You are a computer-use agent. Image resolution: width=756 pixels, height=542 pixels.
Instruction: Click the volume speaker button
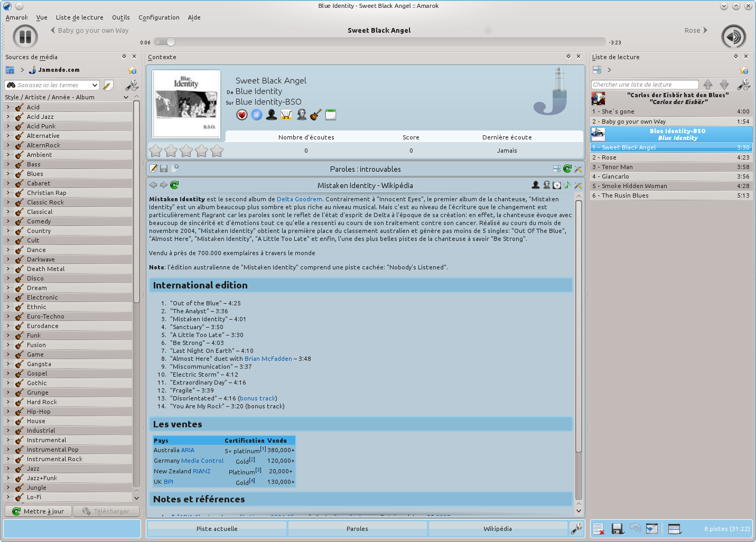(733, 37)
